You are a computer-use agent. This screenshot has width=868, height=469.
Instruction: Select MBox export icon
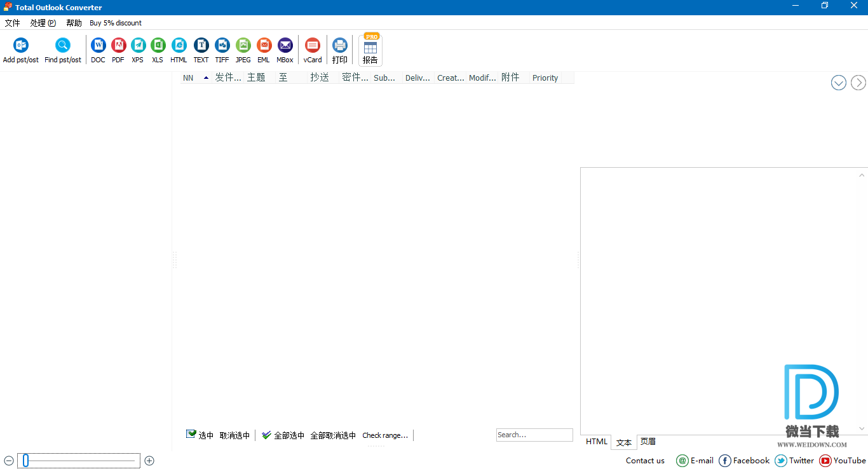[285, 45]
